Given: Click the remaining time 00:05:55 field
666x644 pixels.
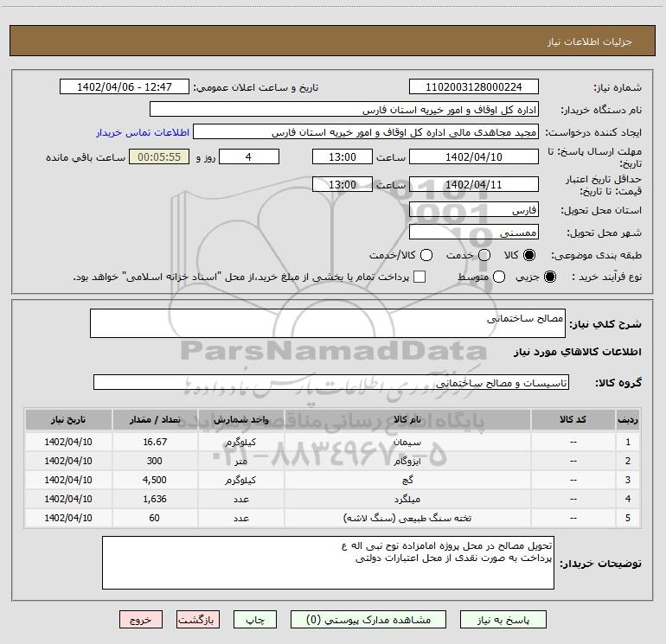Looking at the screenshot, I should (x=159, y=156).
